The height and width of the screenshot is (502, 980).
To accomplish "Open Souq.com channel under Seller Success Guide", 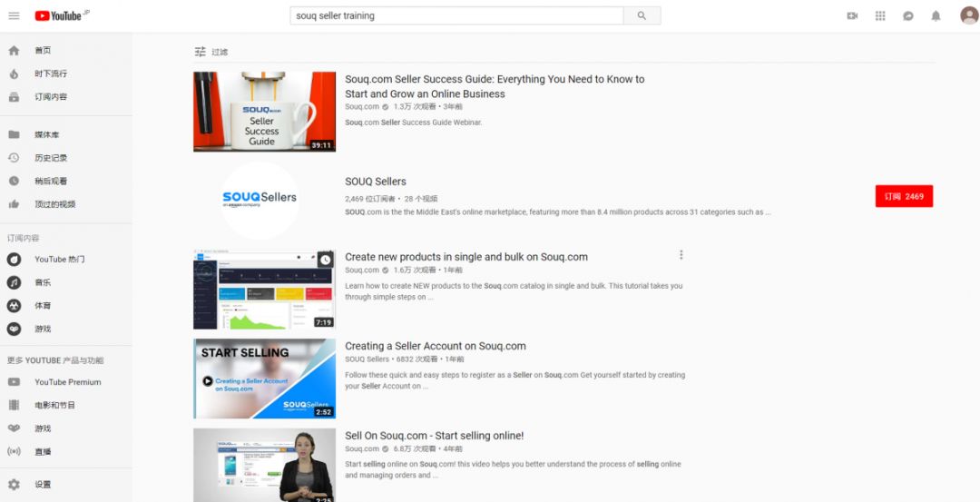I will pyautogui.click(x=362, y=107).
